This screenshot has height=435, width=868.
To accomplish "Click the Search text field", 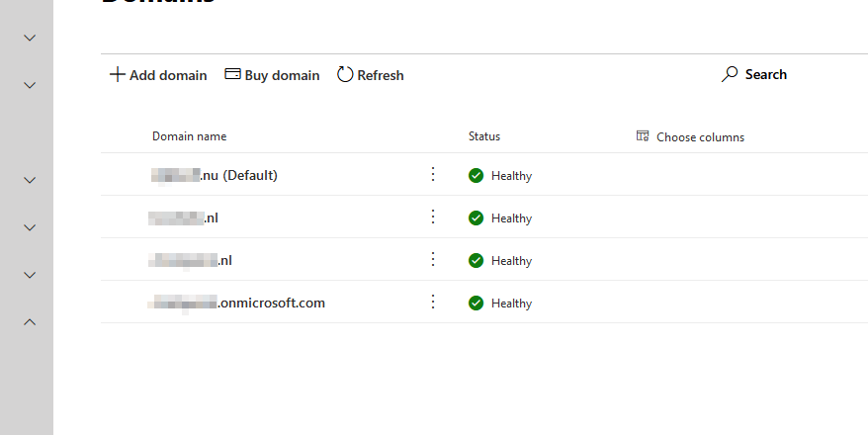I will [766, 75].
